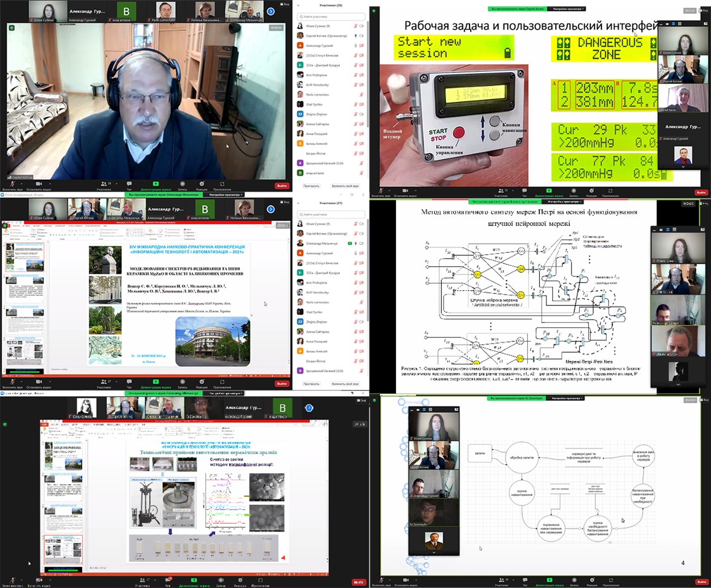711x588 pixels.
Task: Open Настройки просмотра in DANGEROUS ZONE slide window
Action: [x=567, y=9]
